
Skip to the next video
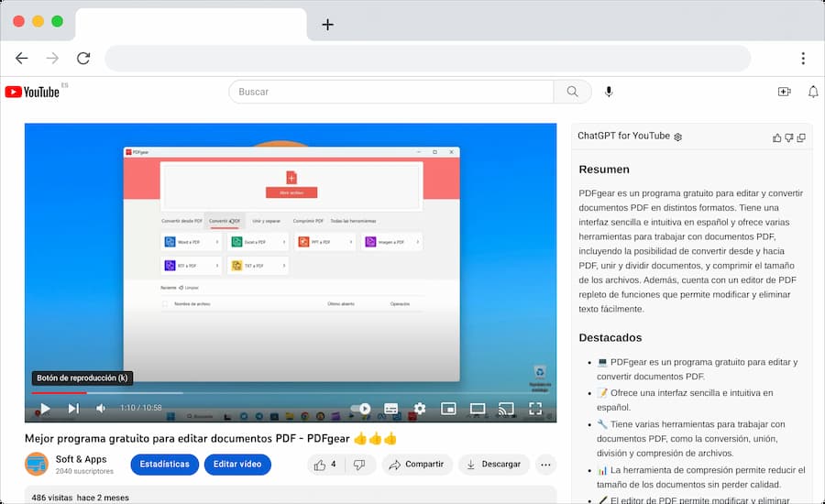point(73,409)
